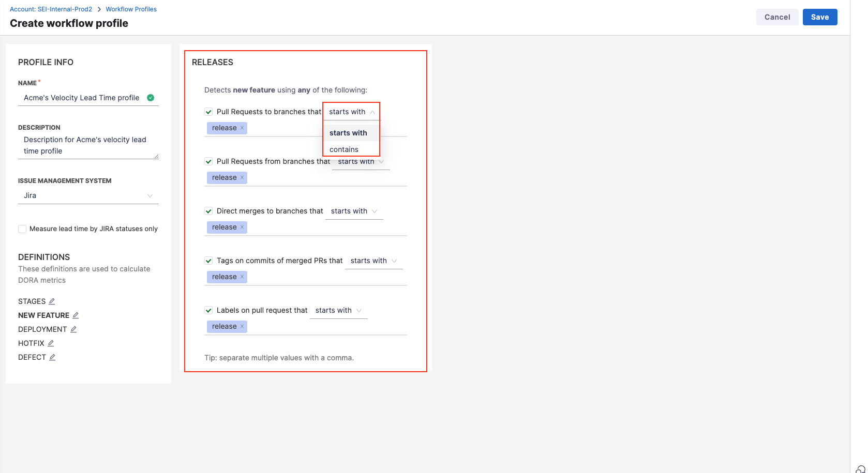Viewport: 868px width, 473px height.
Task: Click the Cancel button
Action: [x=777, y=17]
